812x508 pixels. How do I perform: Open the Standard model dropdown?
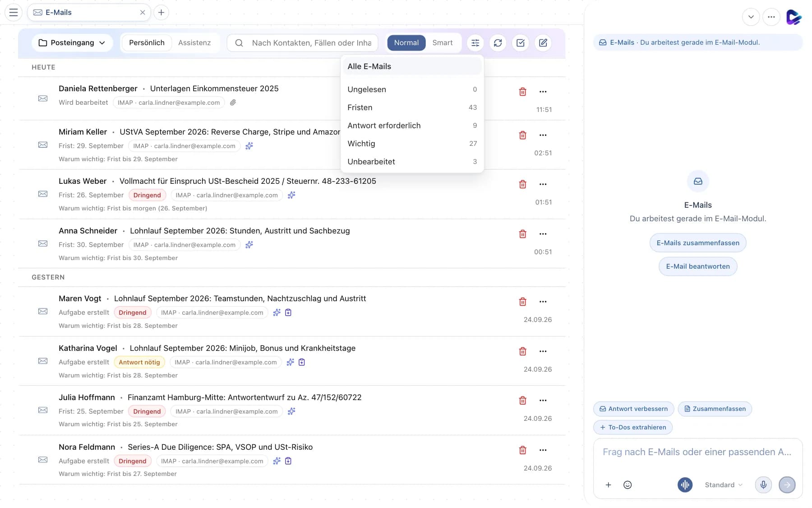724,485
